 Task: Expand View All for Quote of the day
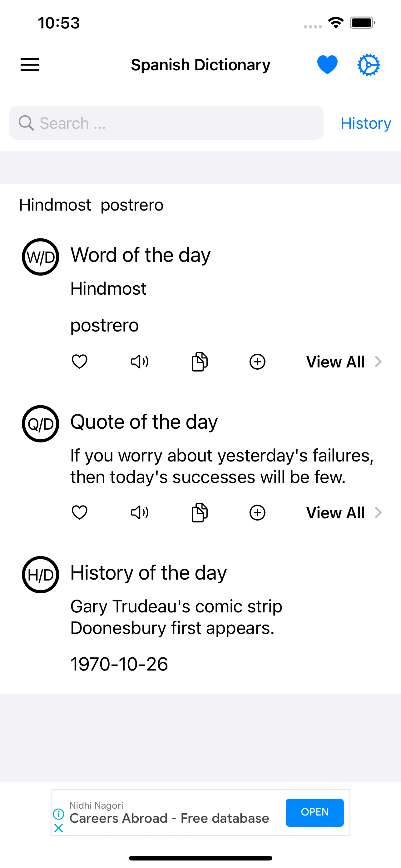click(344, 513)
